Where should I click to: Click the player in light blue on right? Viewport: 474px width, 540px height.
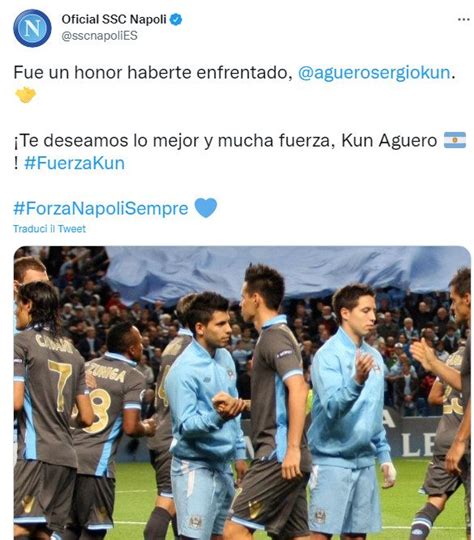tap(349, 409)
